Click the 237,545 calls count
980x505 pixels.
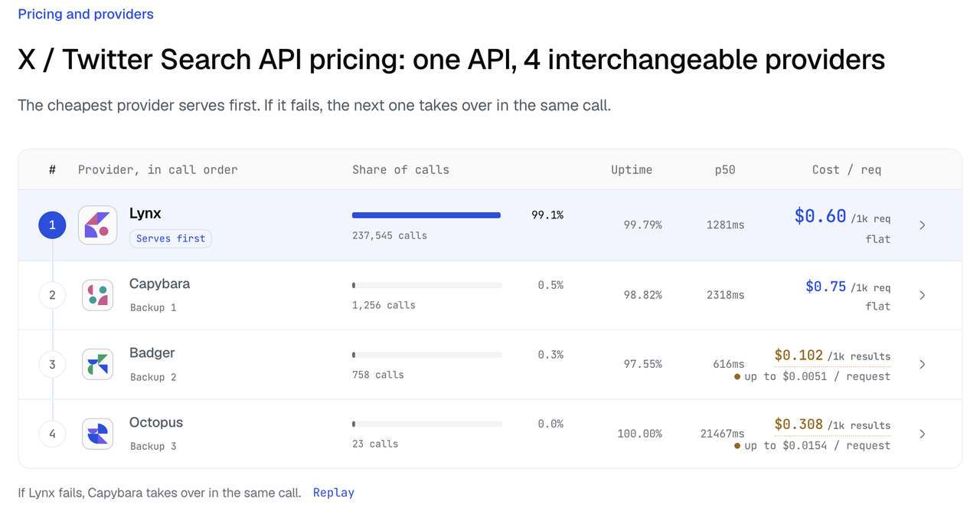coord(390,235)
